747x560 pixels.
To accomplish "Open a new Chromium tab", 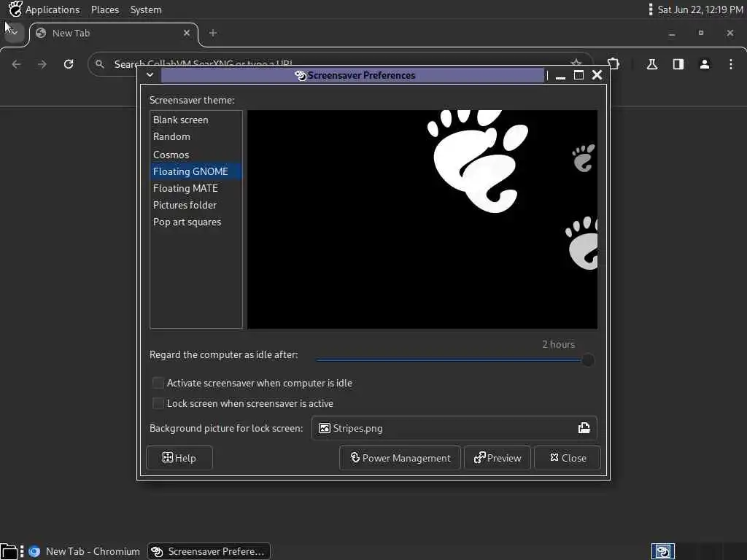I will tap(213, 33).
